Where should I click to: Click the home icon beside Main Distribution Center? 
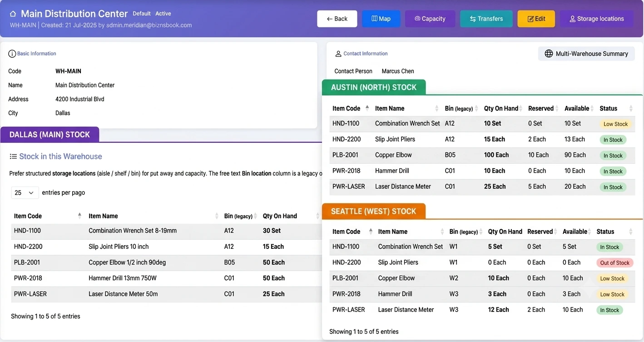tap(13, 14)
